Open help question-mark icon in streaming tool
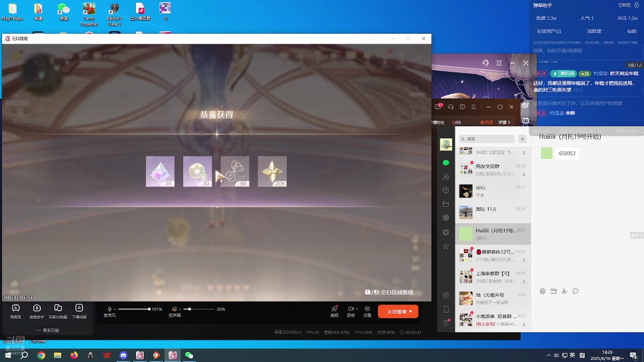Image resolution: width=644 pixels, height=362 pixels. tap(462, 107)
